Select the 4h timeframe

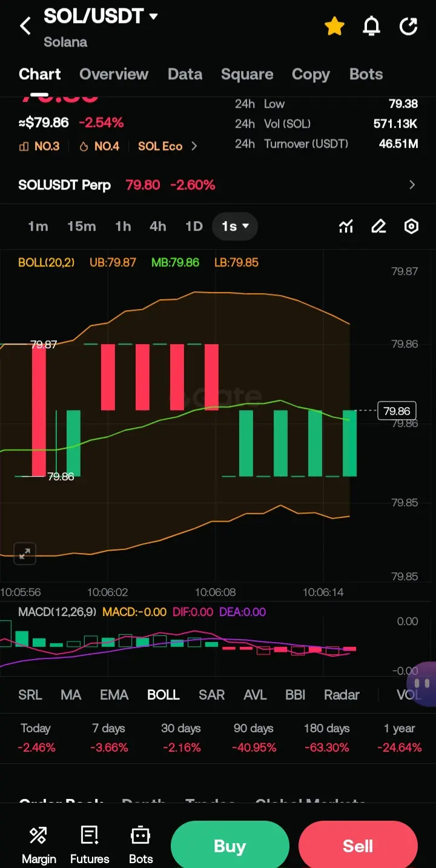(158, 227)
